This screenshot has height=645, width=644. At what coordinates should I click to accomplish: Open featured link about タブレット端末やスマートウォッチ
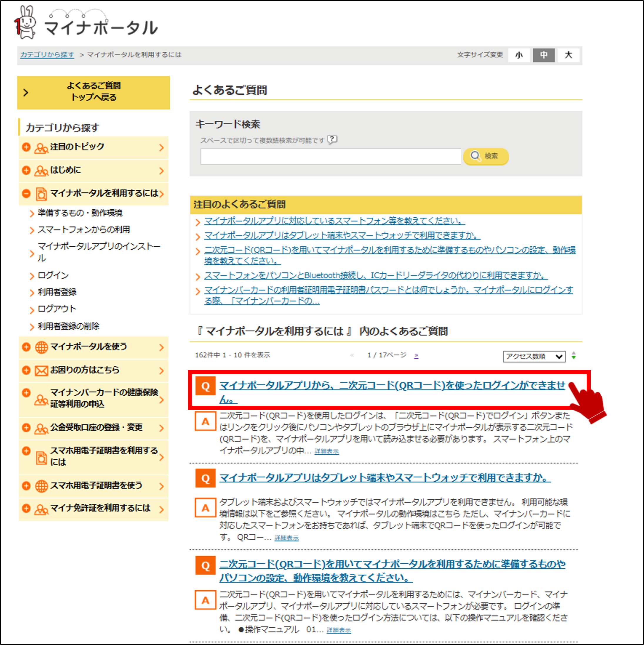[x=342, y=236]
